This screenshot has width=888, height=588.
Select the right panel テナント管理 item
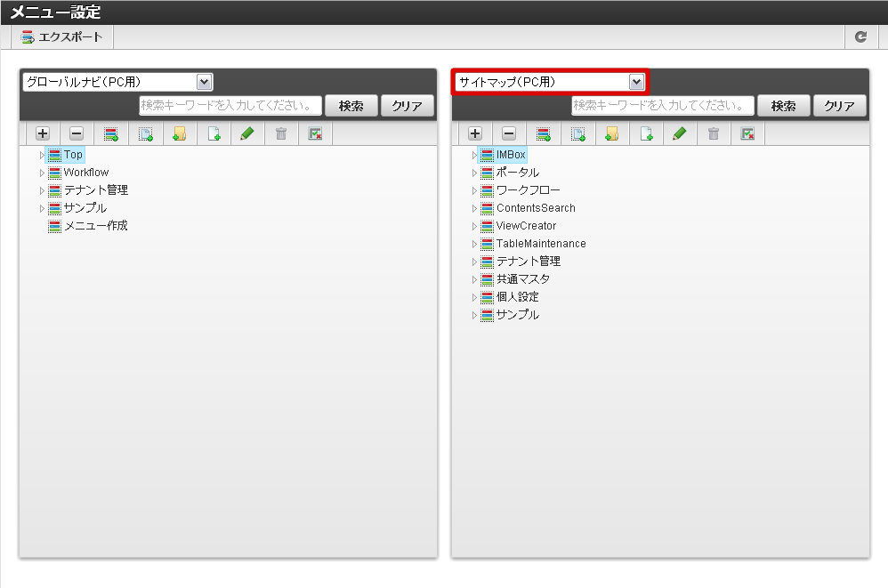click(529, 262)
